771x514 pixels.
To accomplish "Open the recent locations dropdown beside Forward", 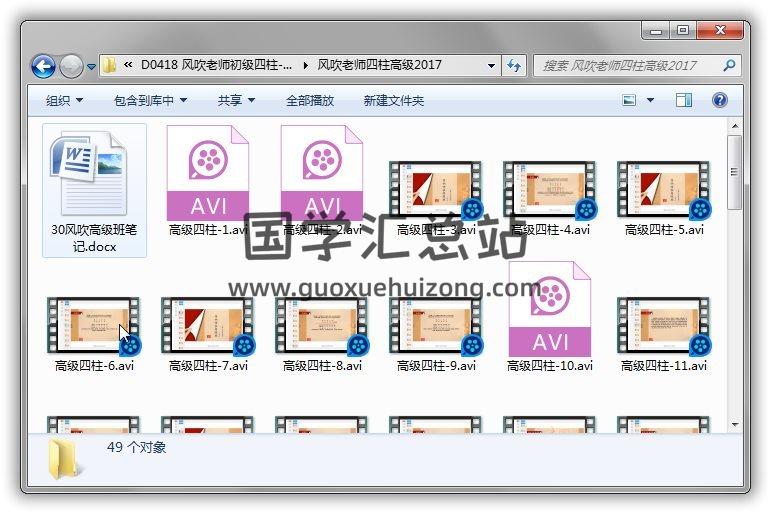I will (x=91, y=66).
